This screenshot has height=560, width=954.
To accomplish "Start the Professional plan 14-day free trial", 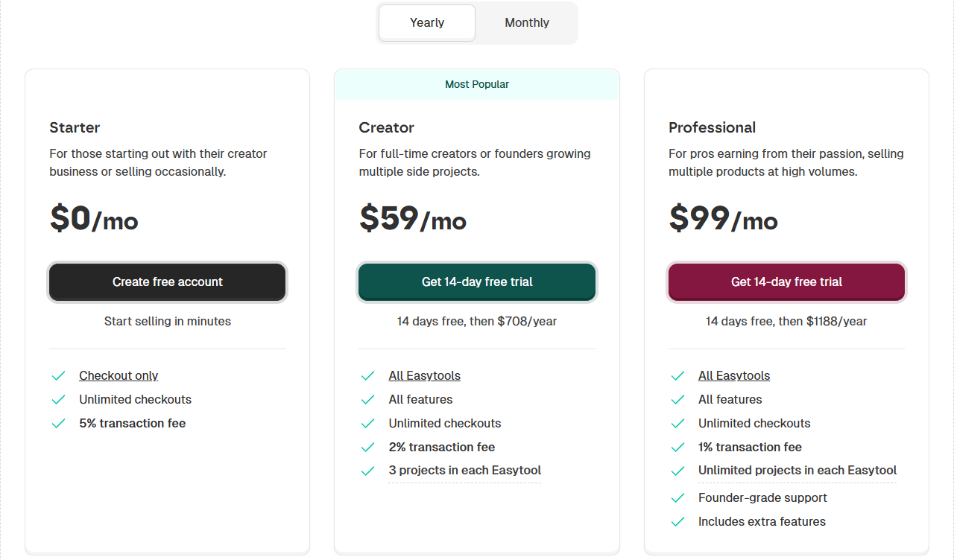I will [x=786, y=282].
